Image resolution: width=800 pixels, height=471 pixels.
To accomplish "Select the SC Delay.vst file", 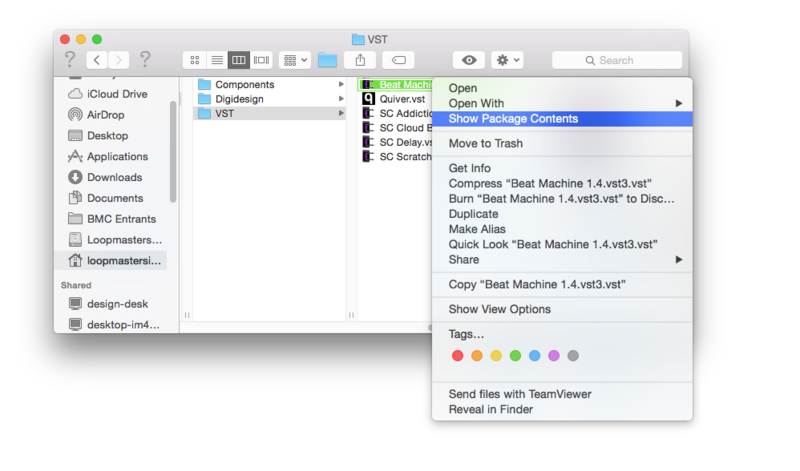I will pyautogui.click(x=396, y=142).
